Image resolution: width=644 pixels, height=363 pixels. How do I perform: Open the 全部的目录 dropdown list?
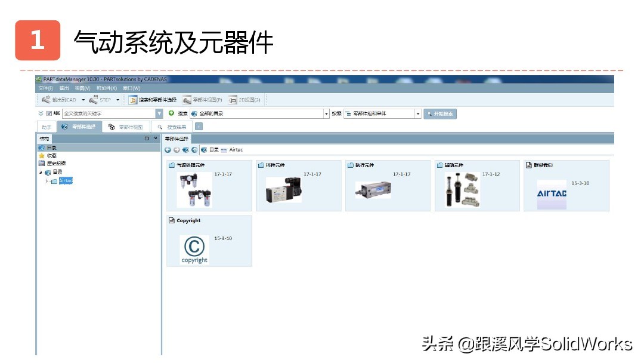pos(326,113)
